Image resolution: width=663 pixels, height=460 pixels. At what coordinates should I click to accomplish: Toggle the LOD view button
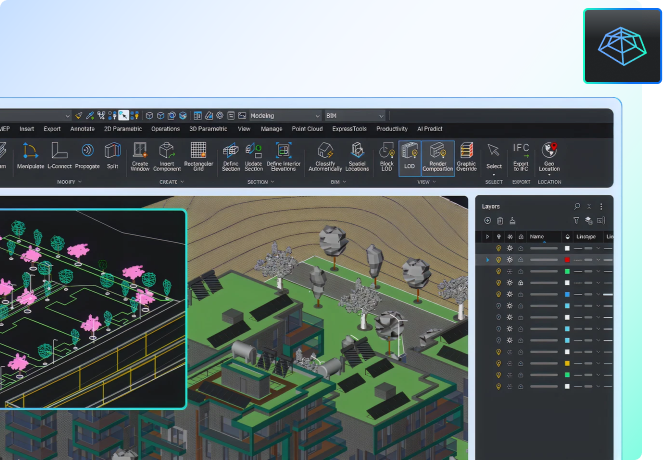pyautogui.click(x=409, y=155)
